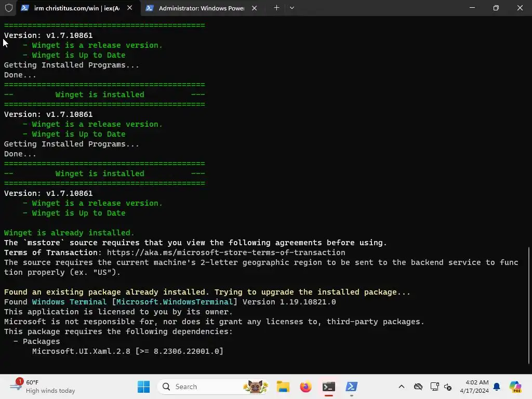Viewport: 532px width, 399px height.
Task: Expand the new tab profile dropdown
Action: [292, 8]
